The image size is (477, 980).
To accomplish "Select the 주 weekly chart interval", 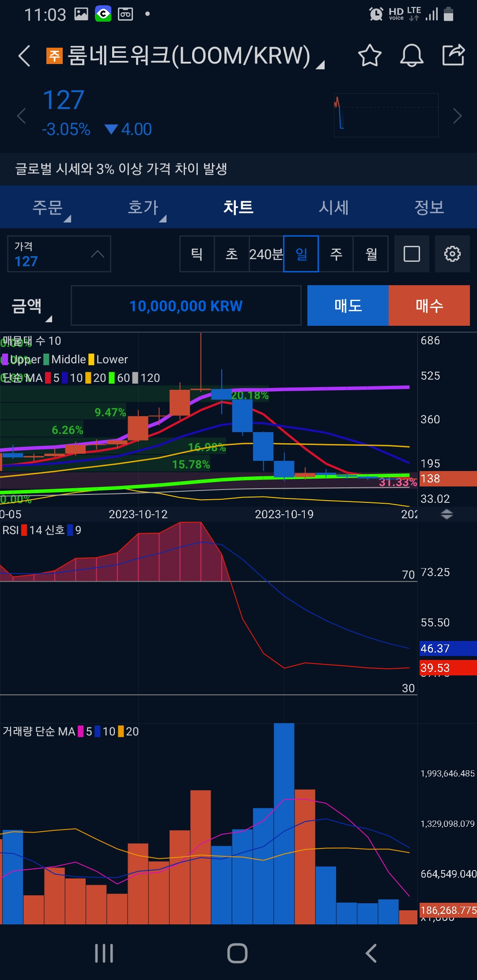I will pos(336,254).
